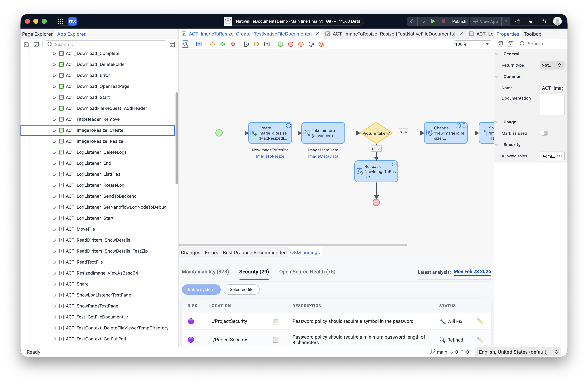This screenshot has width=588, height=384.
Task: Choose the orange Error event tool
Action: (x=301, y=44)
